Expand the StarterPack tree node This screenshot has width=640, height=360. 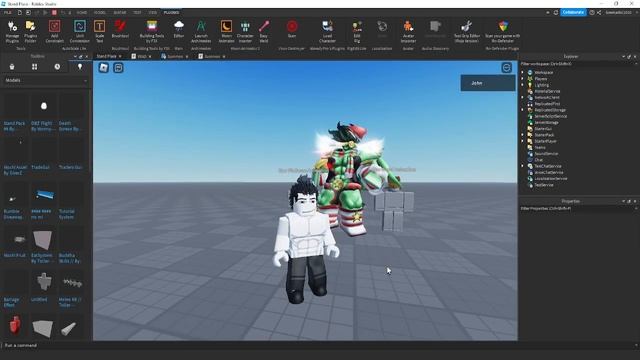pos(522,135)
